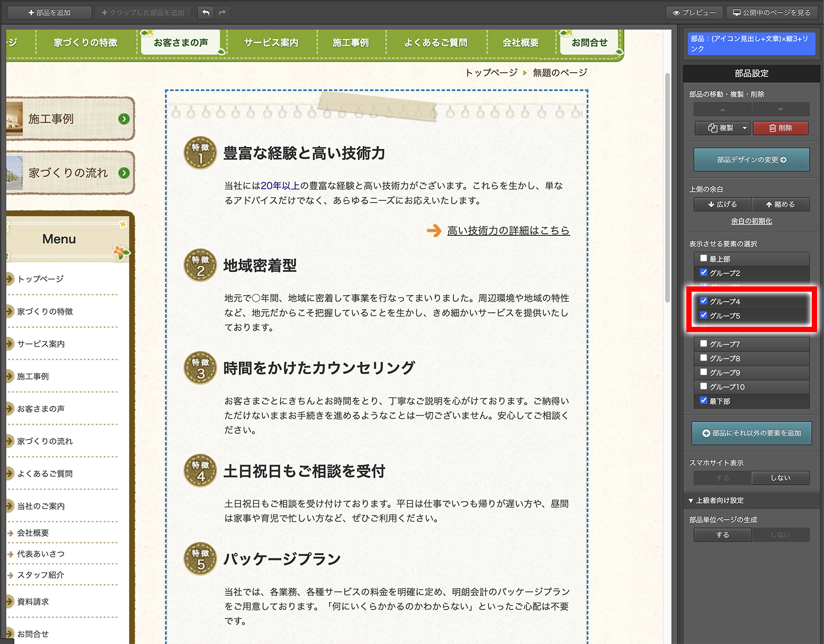This screenshot has height=644, width=824.
Task: Click the プレビュー eye button
Action: coord(694,12)
